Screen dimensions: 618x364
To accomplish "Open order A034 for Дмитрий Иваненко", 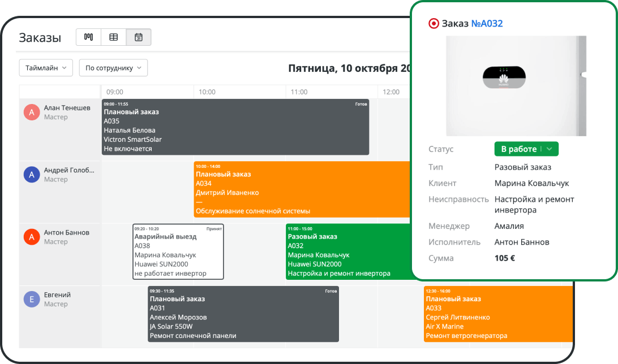I will tap(303, 189).
